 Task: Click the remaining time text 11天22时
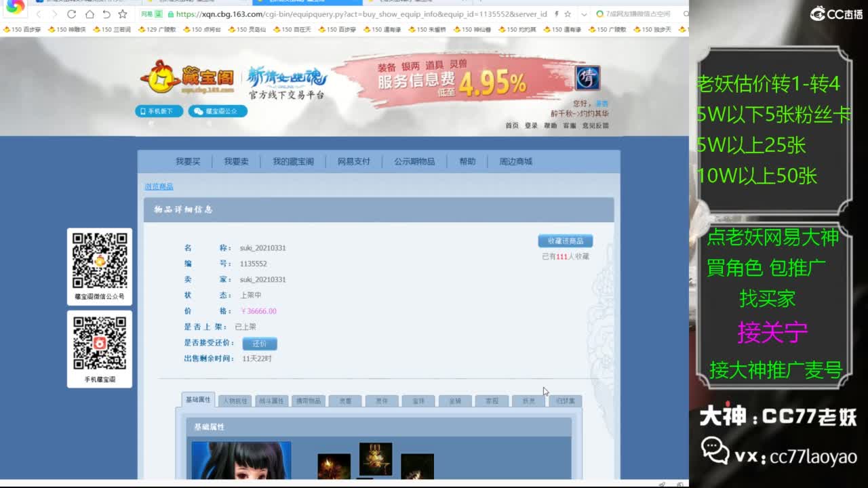(x=257, y=359)
